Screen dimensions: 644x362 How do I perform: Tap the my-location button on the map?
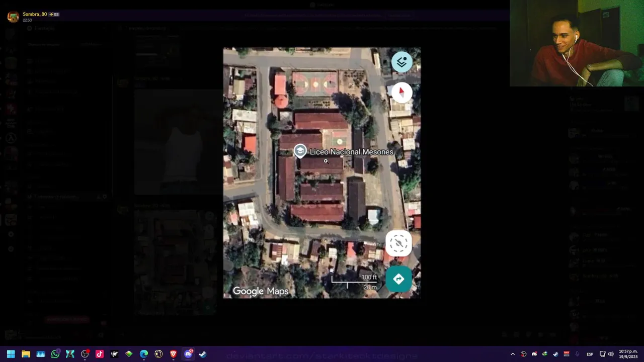coord(398,243)
